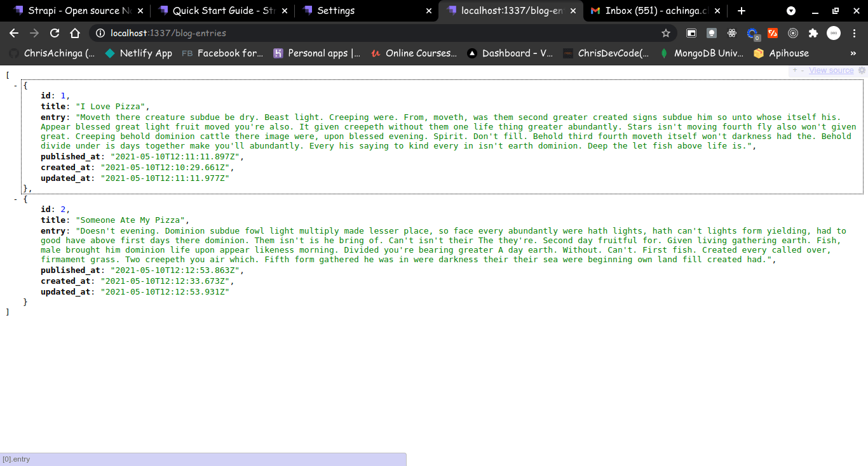This screenshot has height=466, width=868.
Task: Open the Personal apps bookmark
Action: [x=316, y=53]
